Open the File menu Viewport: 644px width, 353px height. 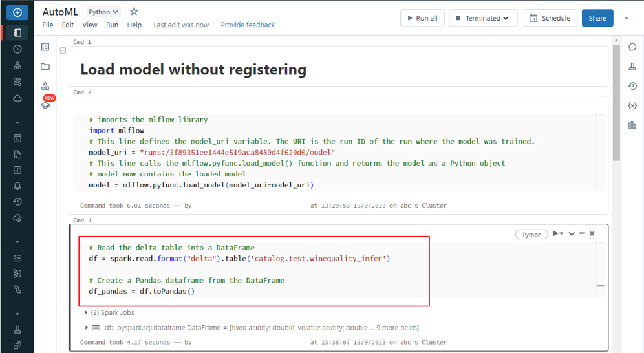(48, 25)
